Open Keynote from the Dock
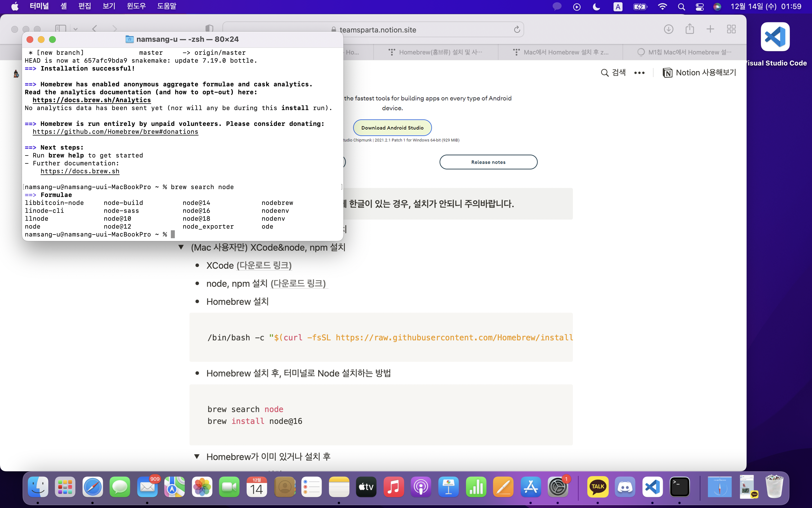This screenshot has height=508, width=812. [448, 487]
